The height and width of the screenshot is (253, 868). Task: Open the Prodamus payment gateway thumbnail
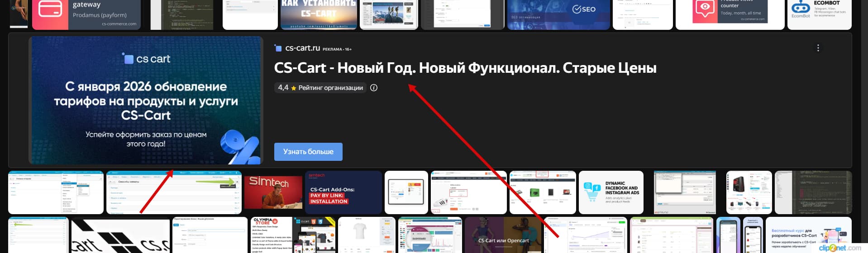pyautogui.click(x=86, y=14)
